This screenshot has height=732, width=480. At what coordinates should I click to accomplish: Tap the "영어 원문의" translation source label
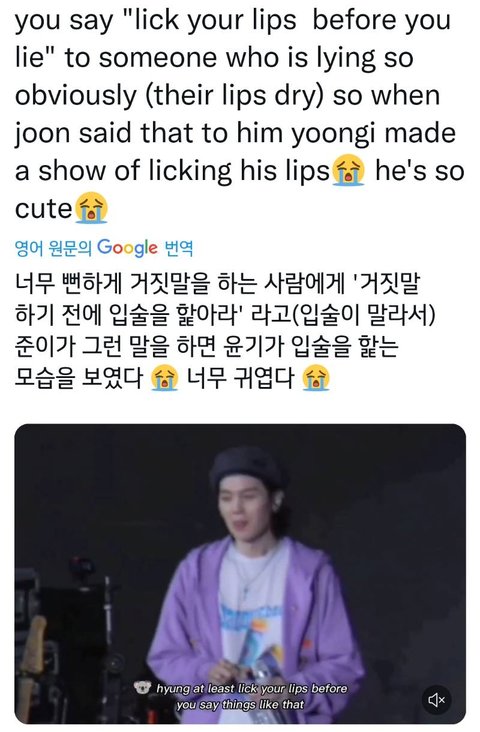pyautogui.click(x=53, y=248)
